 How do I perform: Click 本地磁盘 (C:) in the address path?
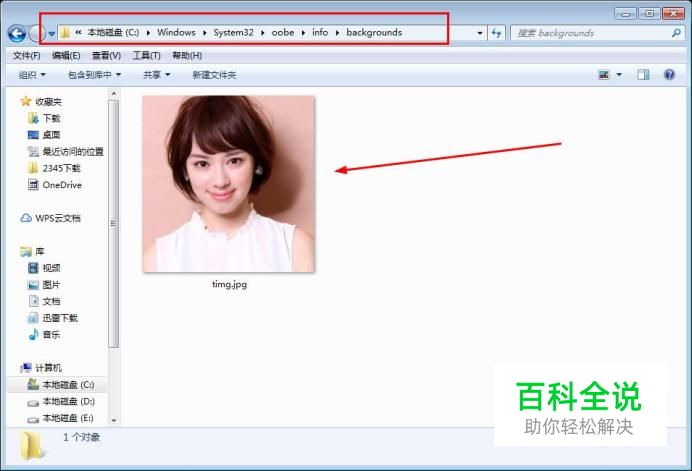(x=113, y=32)
